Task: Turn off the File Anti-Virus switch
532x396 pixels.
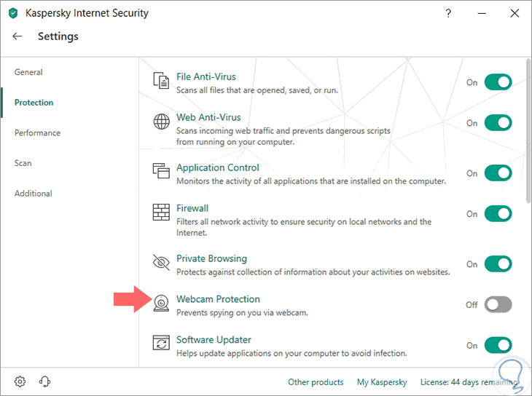Action: (498, 82)
